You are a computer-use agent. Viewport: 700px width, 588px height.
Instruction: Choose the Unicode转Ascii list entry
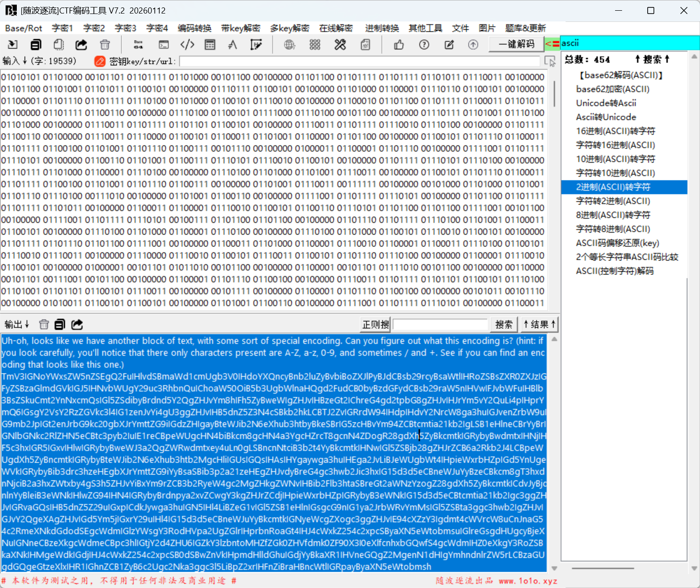click(606, 103)
